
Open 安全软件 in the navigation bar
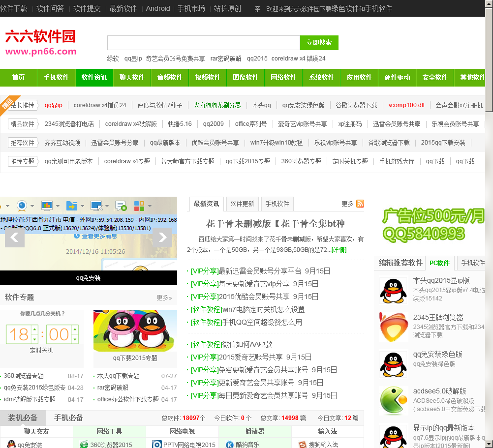point(435,78)
